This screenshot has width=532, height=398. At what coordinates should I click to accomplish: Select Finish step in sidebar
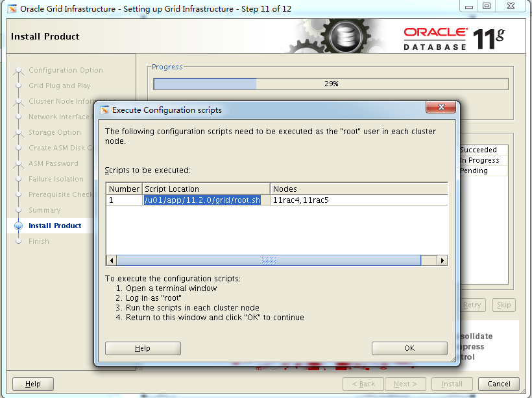(39, 241)
